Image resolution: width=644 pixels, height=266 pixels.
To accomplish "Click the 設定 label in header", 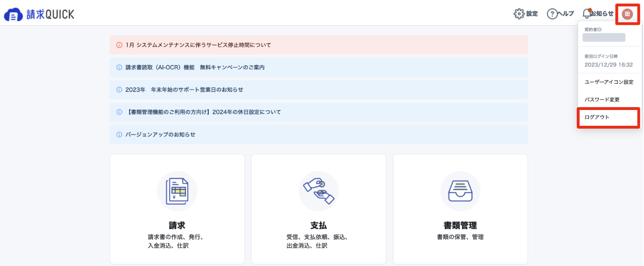I will point(532,14).
